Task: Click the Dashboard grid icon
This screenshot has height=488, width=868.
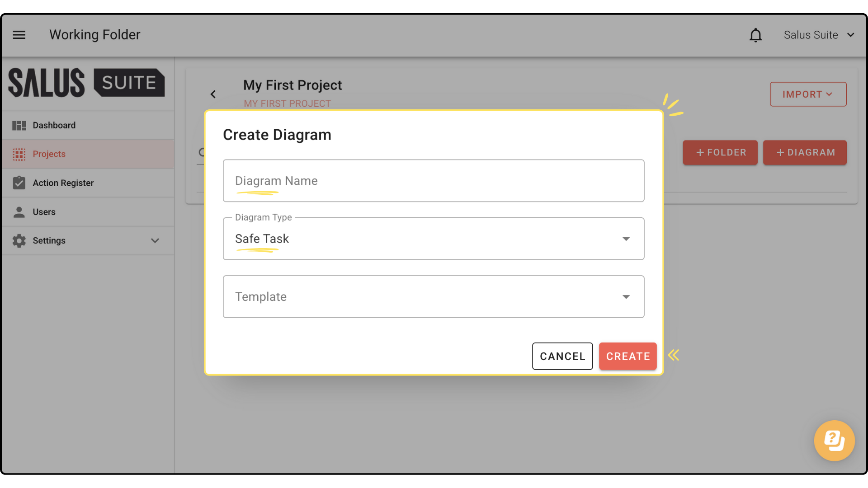Action: pyautogui.click(x=19, y=125)
